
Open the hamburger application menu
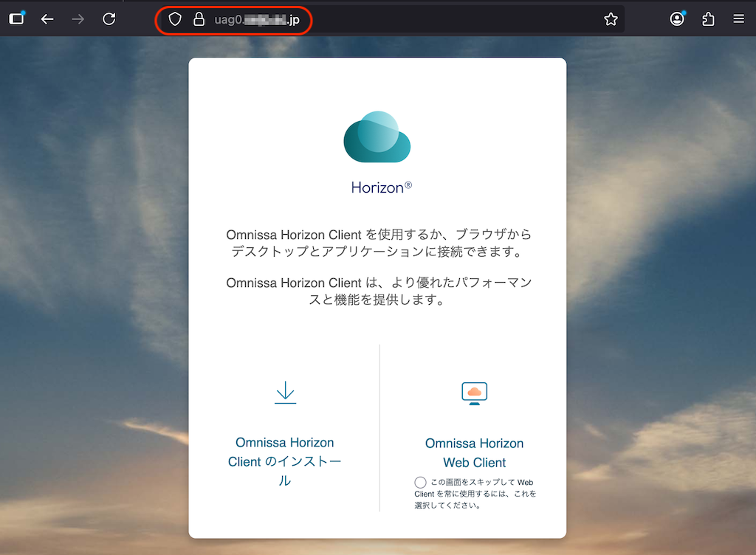tap(738, 19)
